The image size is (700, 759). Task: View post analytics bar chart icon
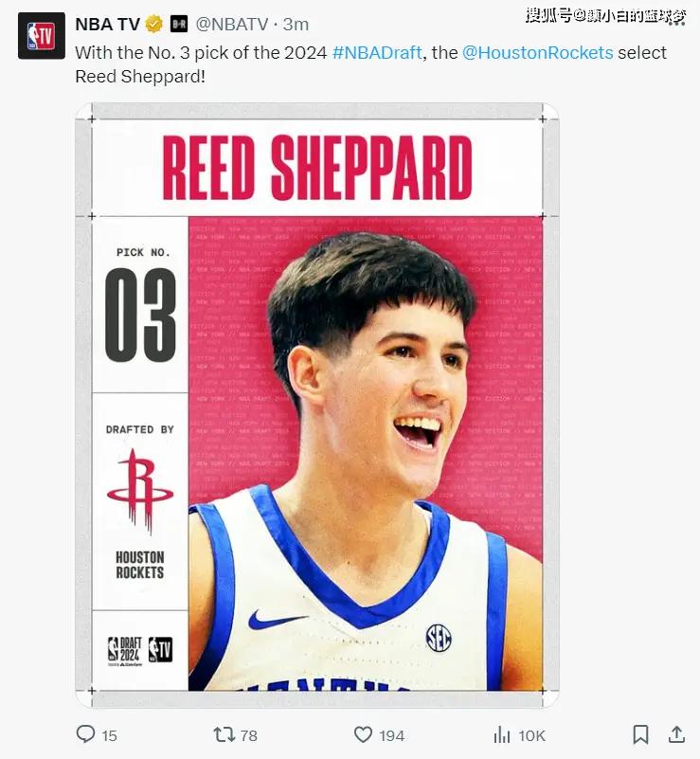(x=502, y=734)
